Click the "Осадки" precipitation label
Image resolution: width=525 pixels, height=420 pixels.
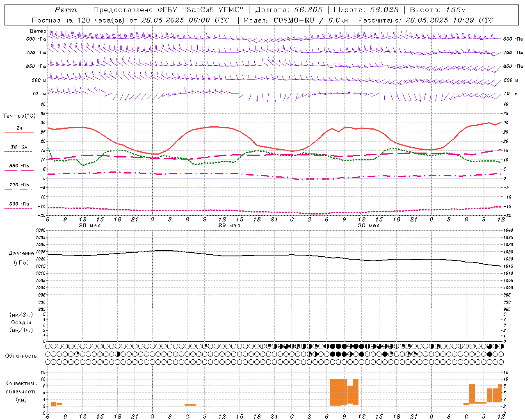click(21, 323)
